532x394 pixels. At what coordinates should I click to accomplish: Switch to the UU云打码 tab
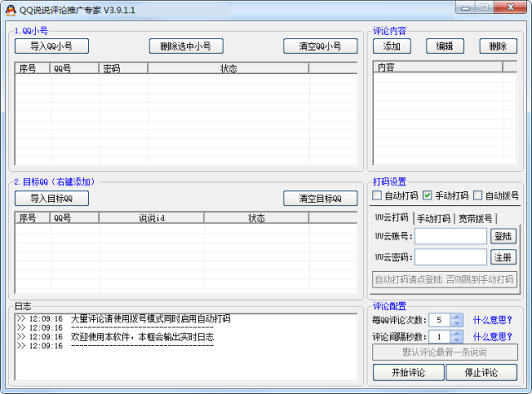tap(392, 218)
